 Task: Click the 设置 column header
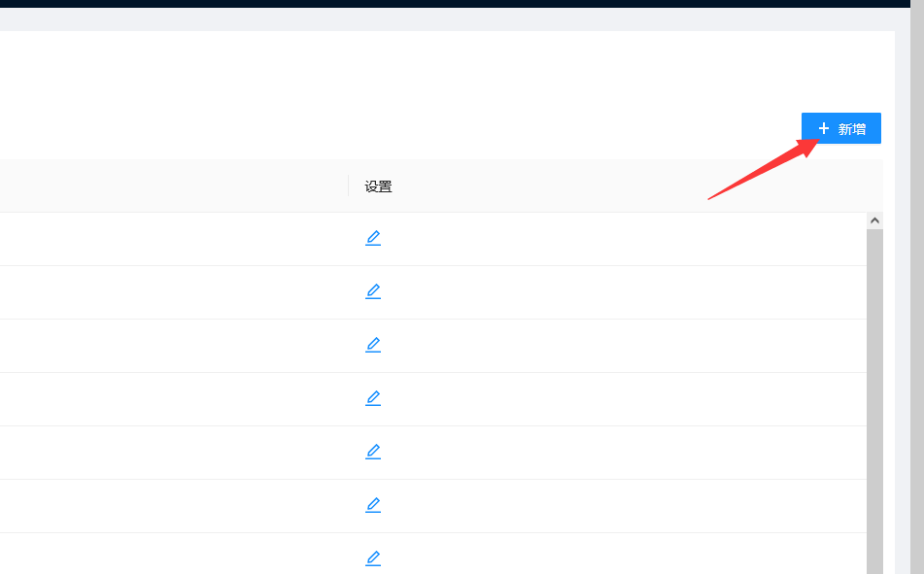[x=378, y=186]
